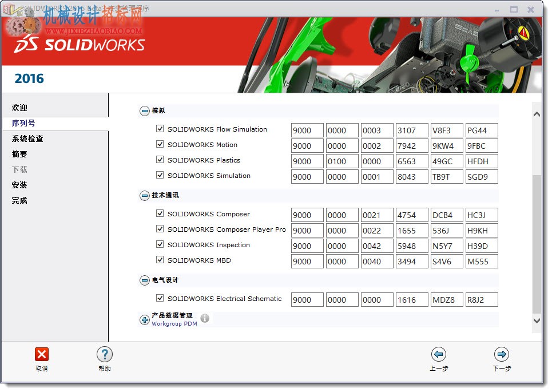Uncheck SOLIDWORKS Motion
Image resolution: width=552 pixels, height=392 pixels.
point(160,144)
